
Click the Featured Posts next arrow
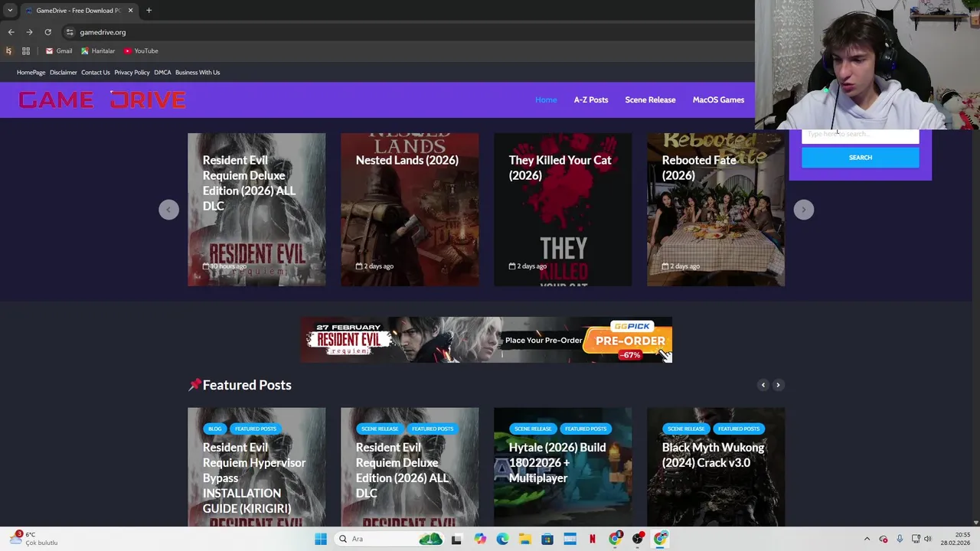click(778, 385)
